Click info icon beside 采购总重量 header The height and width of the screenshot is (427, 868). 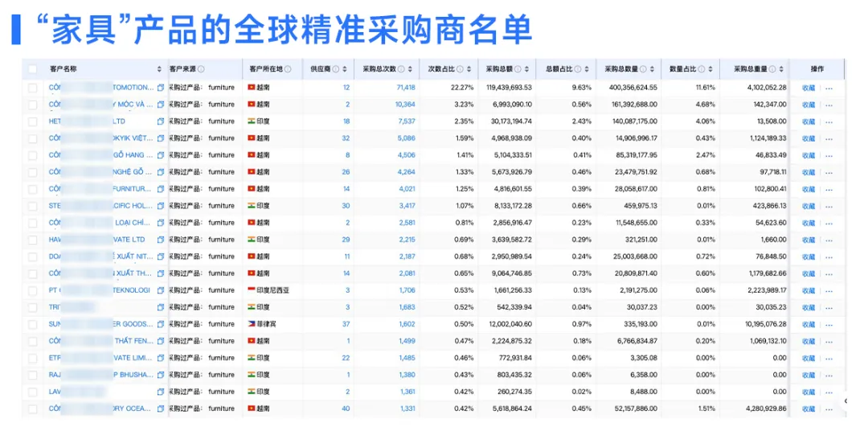(774, 69)
